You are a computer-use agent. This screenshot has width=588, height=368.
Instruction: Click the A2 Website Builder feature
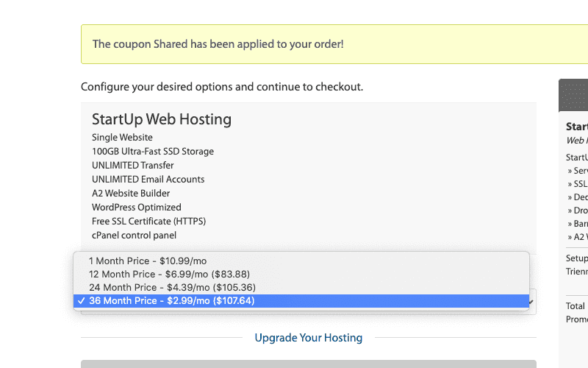pyautogui.click(x=131, y=194)
